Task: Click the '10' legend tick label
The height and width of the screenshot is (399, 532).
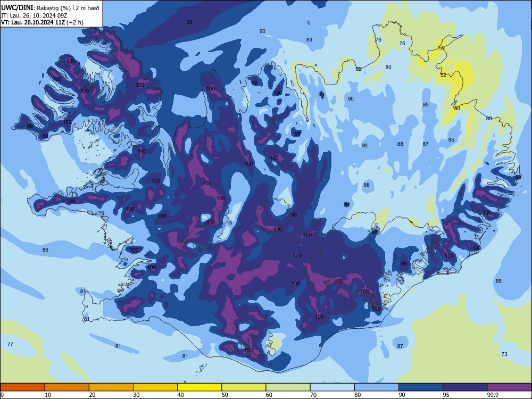Action: tap(48, 395)
